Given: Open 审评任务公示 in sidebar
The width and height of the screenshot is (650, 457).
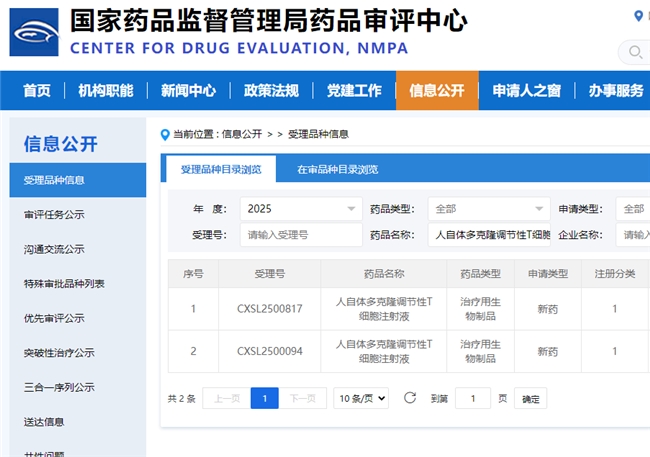Looking at the screenshot, I should [54, 215].
